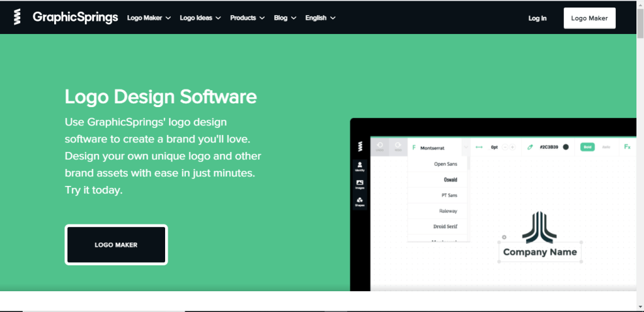Click the GraphicSprings spring logo icon
Screen dimensions: 644x312
18,17
